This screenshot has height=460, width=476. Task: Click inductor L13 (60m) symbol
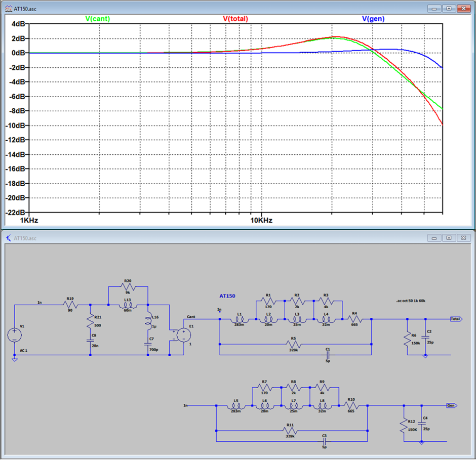[128, 305]
